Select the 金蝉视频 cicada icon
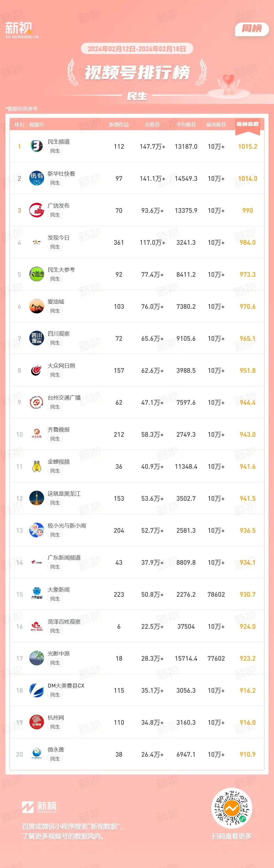Screen dimensions: 274x868 click(x=36, y=466)
